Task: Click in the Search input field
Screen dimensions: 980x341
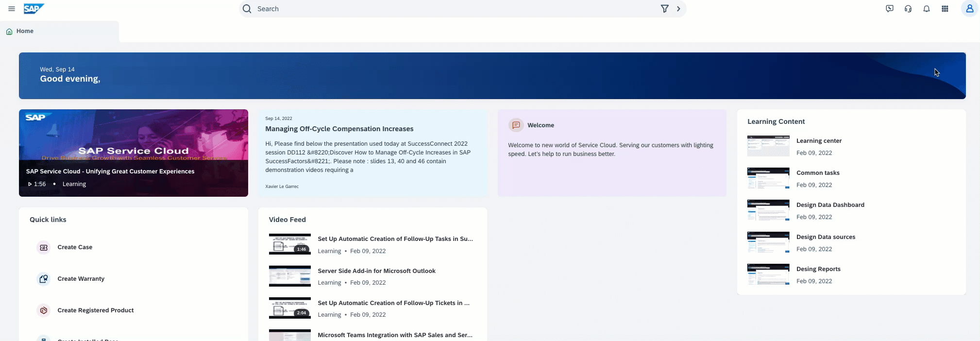Action: (x=456, y=9)
